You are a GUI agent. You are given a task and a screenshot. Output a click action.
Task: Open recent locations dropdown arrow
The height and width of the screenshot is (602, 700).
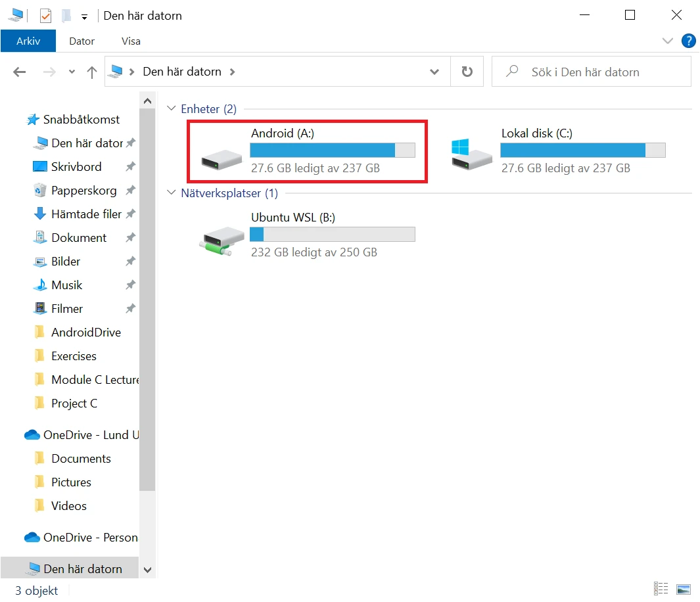point(72,72)
